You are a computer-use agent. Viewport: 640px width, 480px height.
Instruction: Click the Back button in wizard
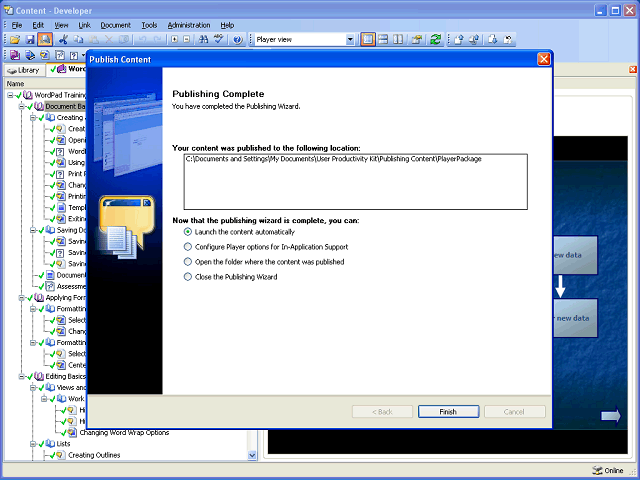pyautogui.click(x=382, y=411)
